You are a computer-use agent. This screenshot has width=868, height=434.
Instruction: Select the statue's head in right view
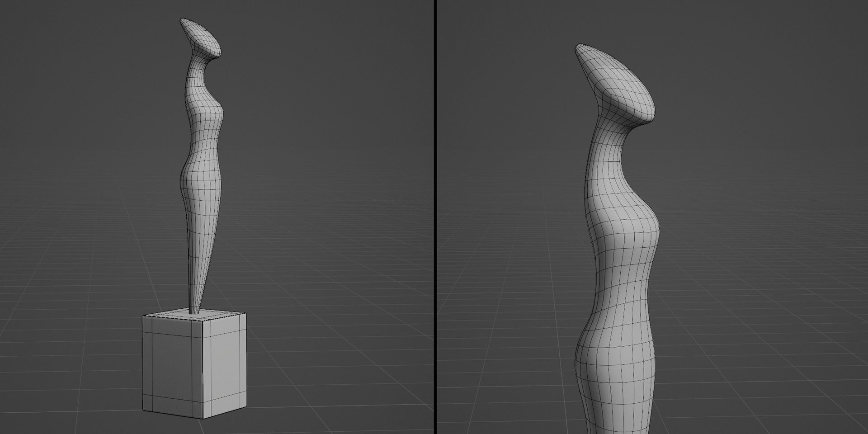615,84
